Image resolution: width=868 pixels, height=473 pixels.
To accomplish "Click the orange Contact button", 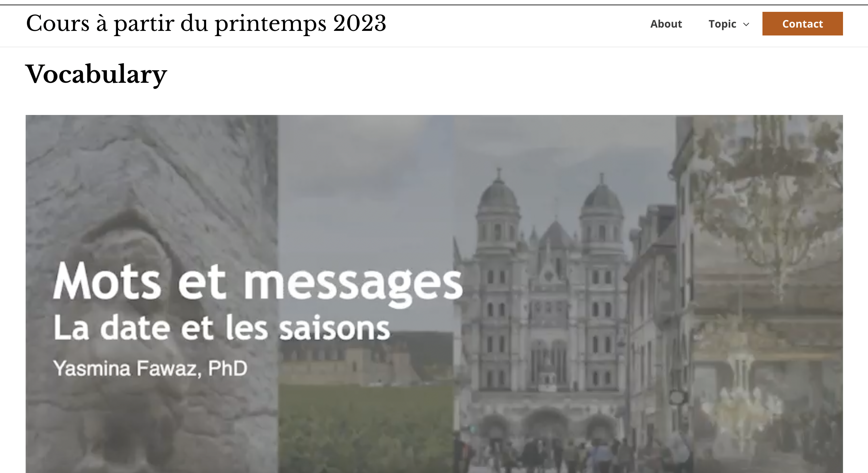I will [802, 24].
